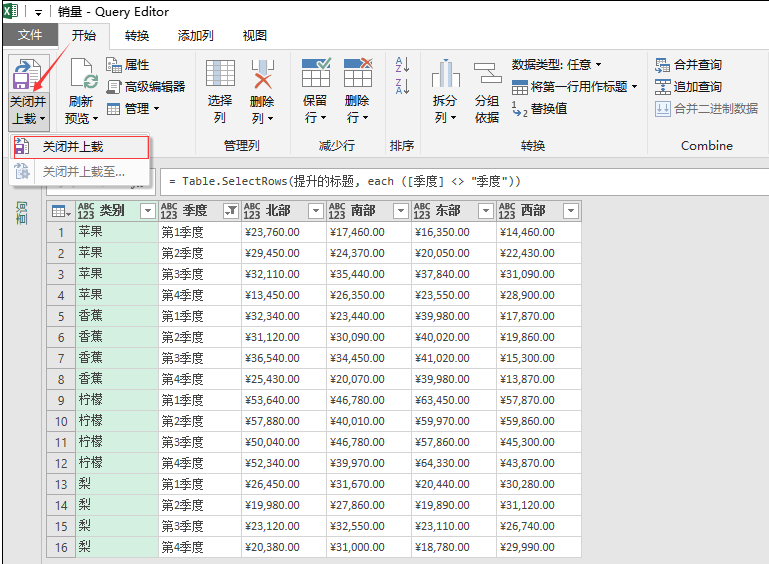769x564 pixels.
Task: Click the table menu icon in the grid corner
Action: [61, 211]
